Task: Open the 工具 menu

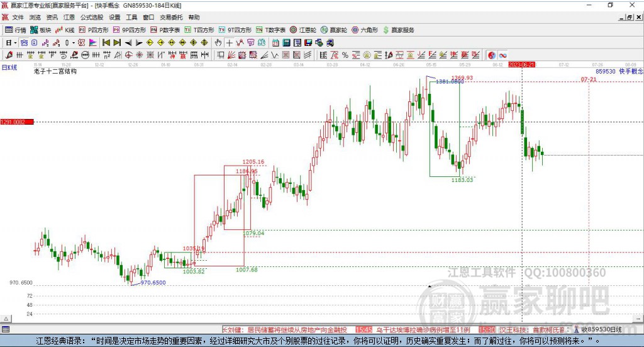Action: (x=131, y=17)
